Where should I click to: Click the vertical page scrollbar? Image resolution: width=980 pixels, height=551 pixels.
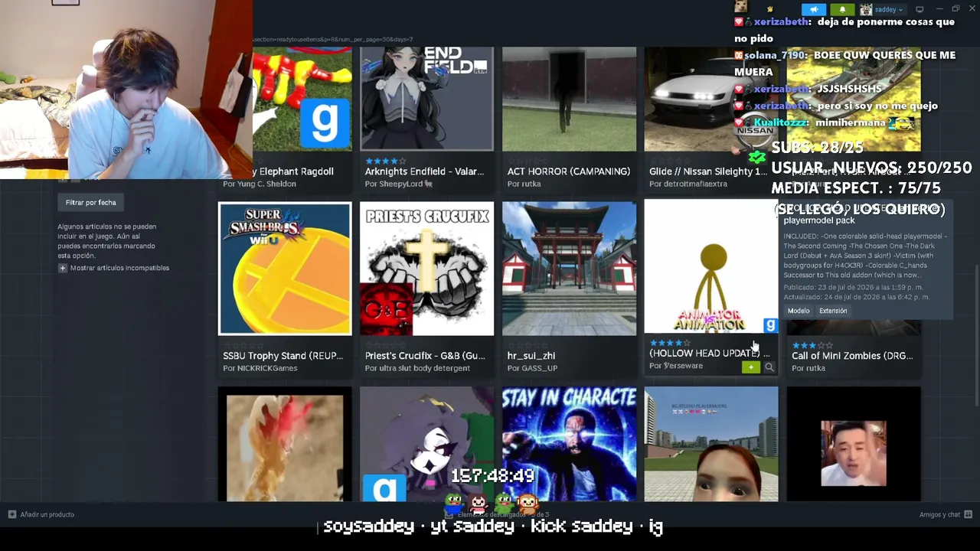coord(976,337)
